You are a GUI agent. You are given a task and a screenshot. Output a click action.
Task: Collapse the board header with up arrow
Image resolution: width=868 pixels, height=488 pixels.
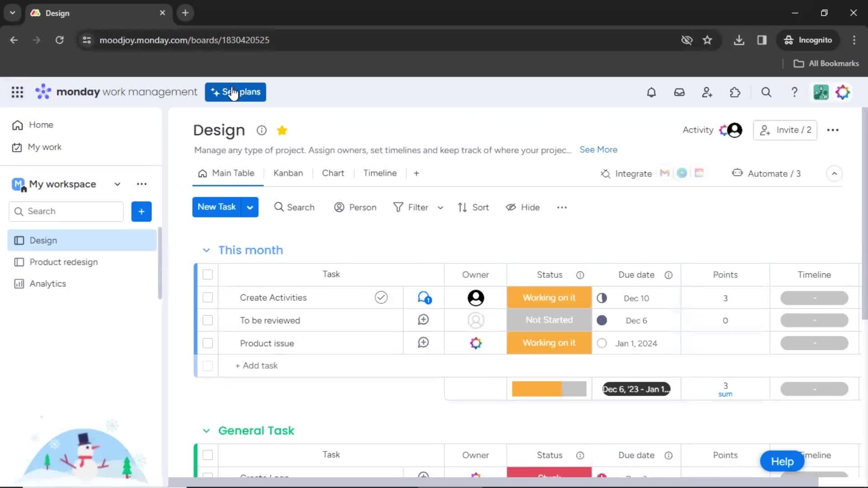pyautogui.click(x=834, y=174)
